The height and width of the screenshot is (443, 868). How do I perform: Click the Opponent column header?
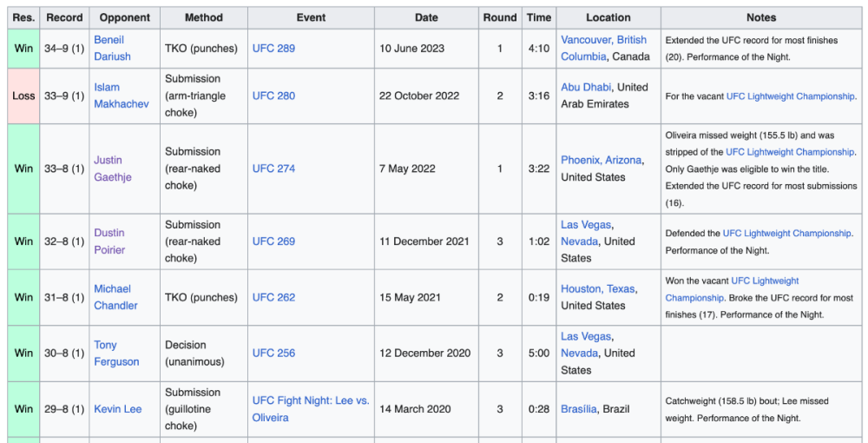point(124,17)
